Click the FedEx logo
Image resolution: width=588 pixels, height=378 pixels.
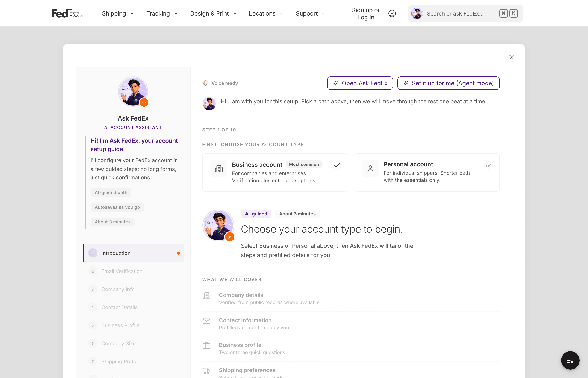click(67, 13)
